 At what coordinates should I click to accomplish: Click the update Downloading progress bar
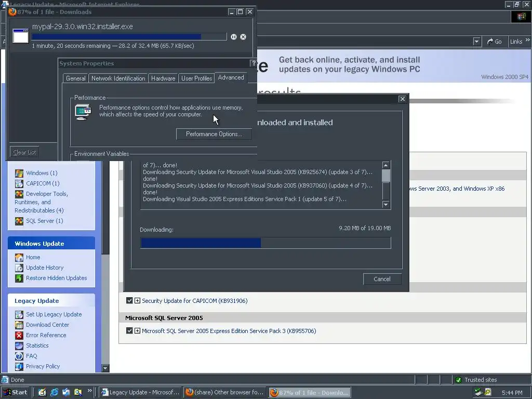point(265,243)
